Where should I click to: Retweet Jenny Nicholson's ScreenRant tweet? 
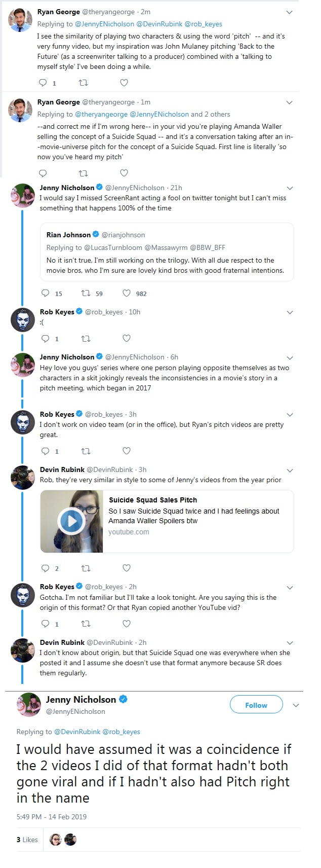(x=86, y=293)
